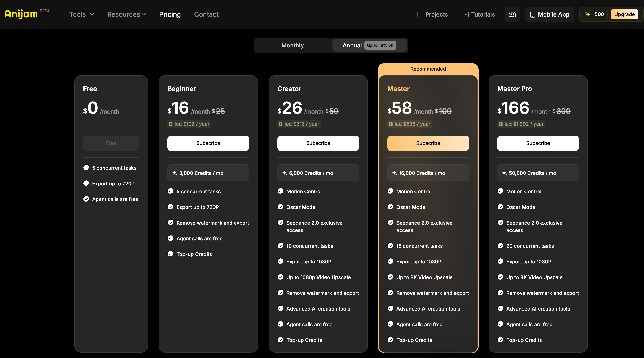Click the Mobile App phone icon

533,14
